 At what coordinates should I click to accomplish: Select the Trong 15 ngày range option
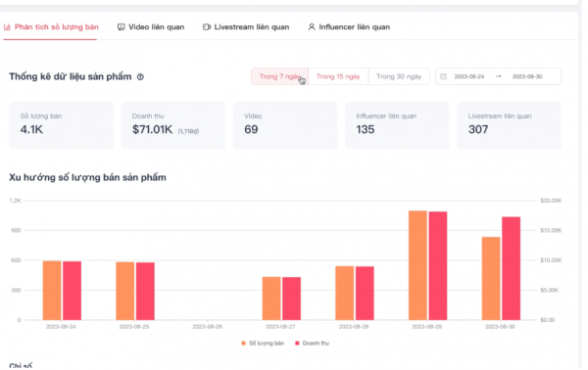(338, 76)
